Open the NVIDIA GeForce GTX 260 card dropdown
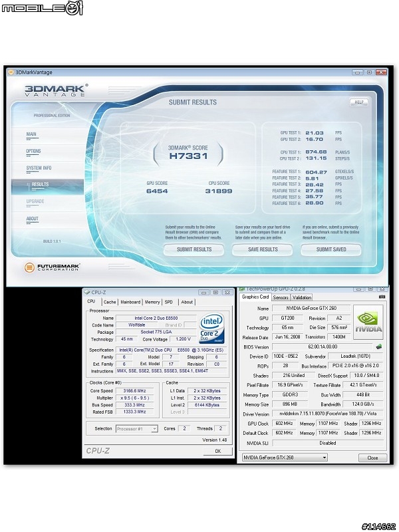This screenshot has height=532, width=399. point(285,458)
